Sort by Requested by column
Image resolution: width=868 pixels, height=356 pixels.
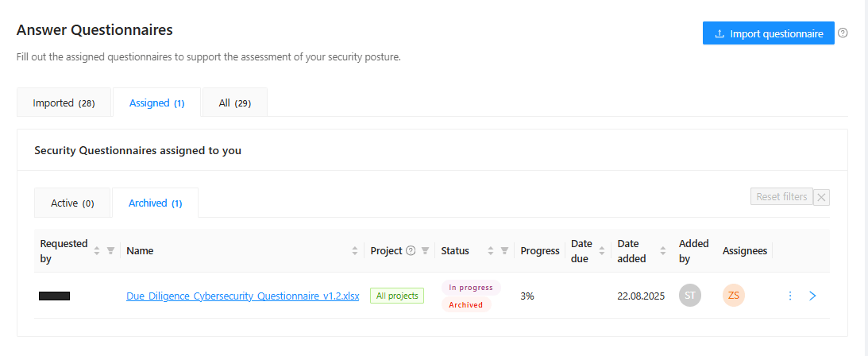click(97, 251)
